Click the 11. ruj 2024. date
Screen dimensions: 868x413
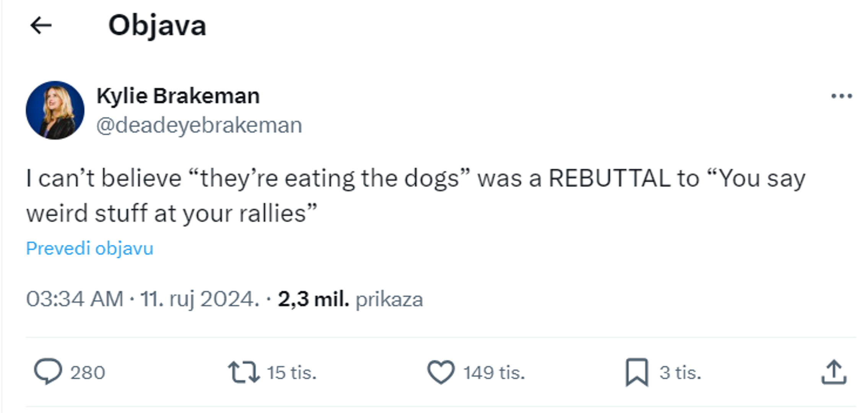[200, 299]
